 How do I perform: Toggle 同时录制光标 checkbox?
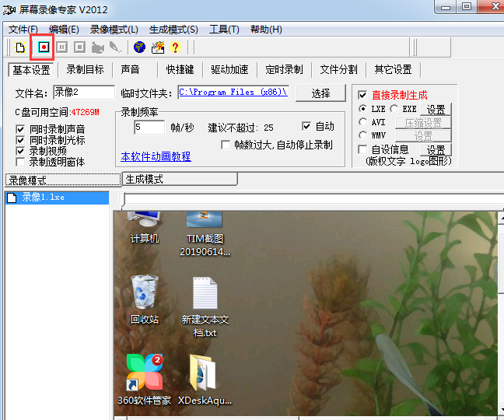click(x=20, y=141)
